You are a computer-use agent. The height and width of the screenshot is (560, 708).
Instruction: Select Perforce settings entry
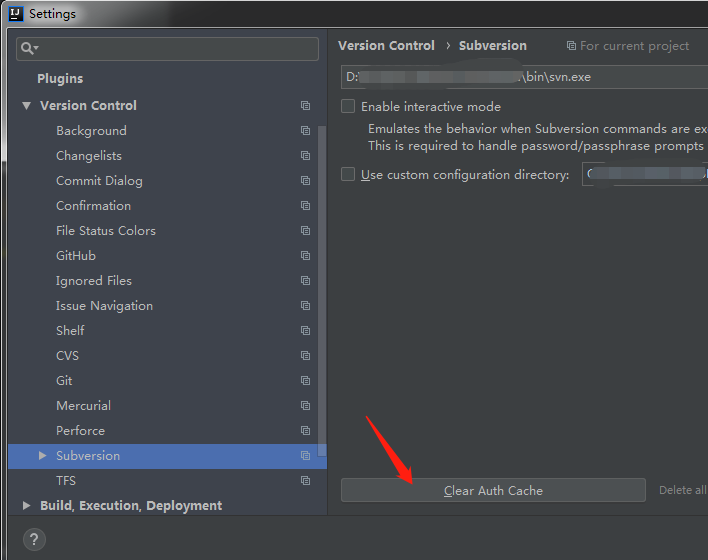click(x=80, y=431)
